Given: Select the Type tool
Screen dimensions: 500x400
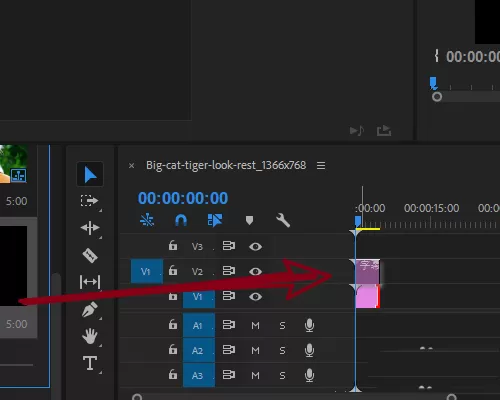Looking at the screenshot, I should [x=90, y=363].
